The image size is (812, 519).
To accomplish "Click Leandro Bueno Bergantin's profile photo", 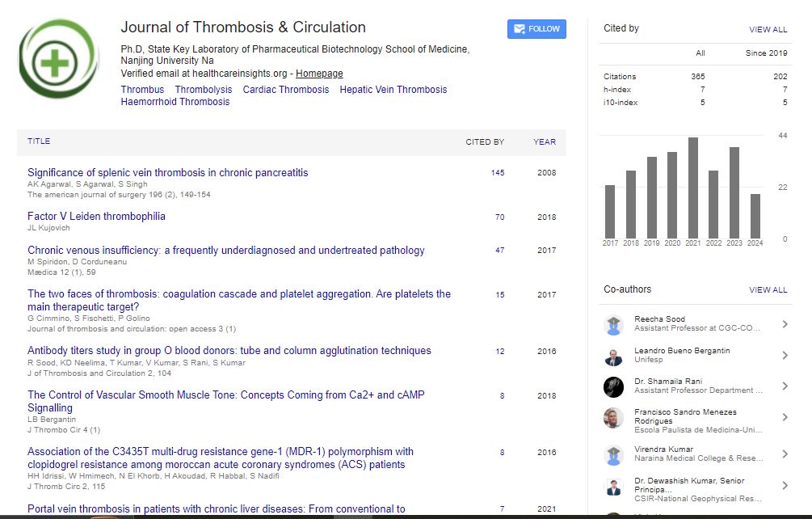I will [x=614, y=356].
